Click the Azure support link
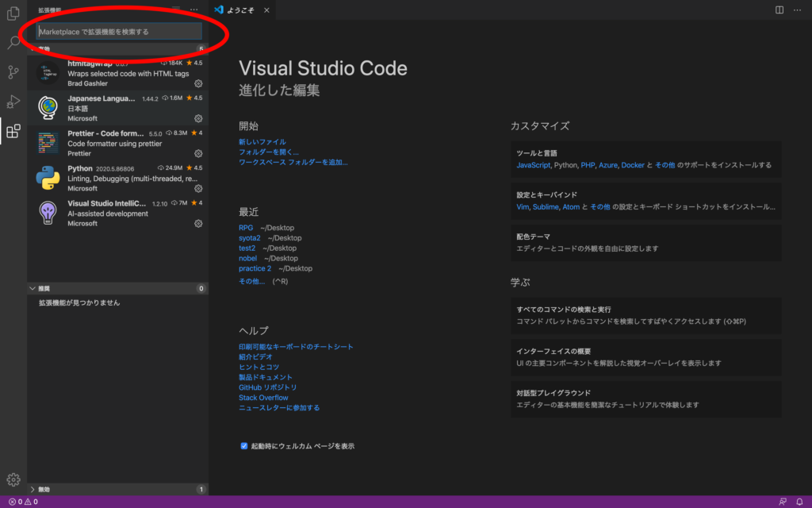The image size is (812, 508). (x=608, y=165)
